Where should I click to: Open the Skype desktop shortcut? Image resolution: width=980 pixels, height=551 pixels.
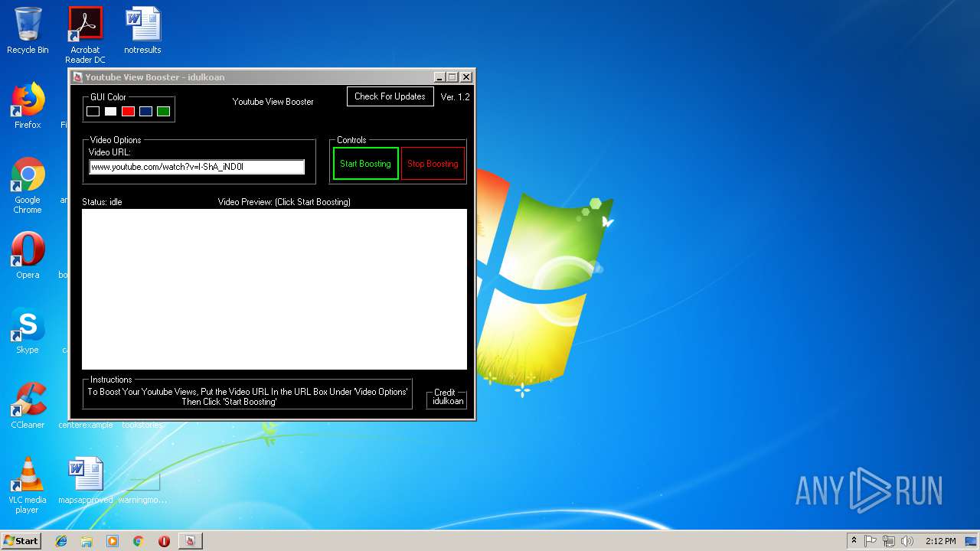28,331
